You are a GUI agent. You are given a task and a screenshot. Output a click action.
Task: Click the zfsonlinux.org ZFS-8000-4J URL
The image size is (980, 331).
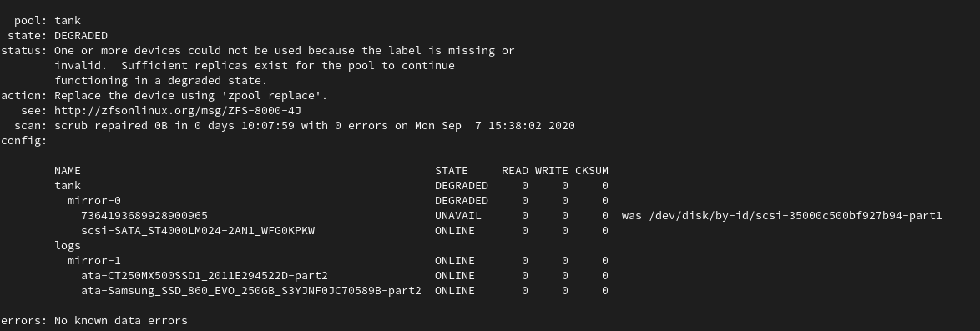pyautogui.click(x=178, y=111)
